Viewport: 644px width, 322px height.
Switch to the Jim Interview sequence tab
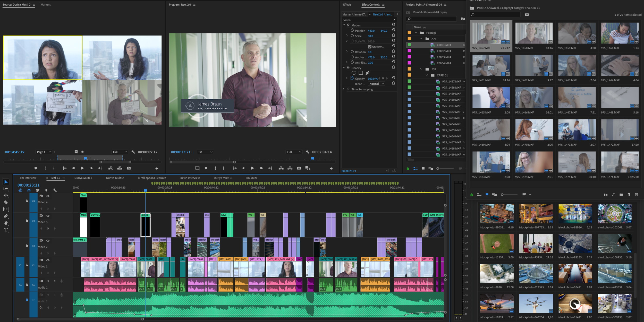tap(28, 178)
